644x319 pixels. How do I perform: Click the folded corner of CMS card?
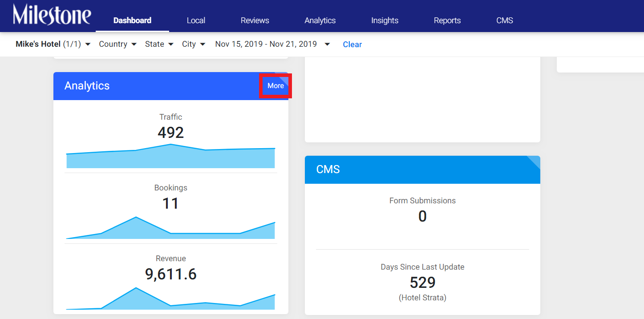[535, 161]
